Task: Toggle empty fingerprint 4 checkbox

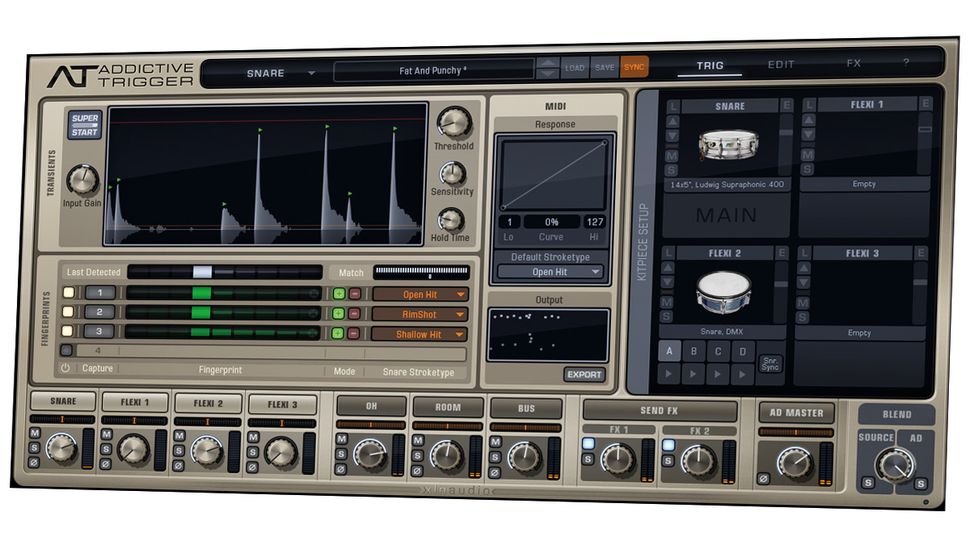Action: tap(66, 350)
